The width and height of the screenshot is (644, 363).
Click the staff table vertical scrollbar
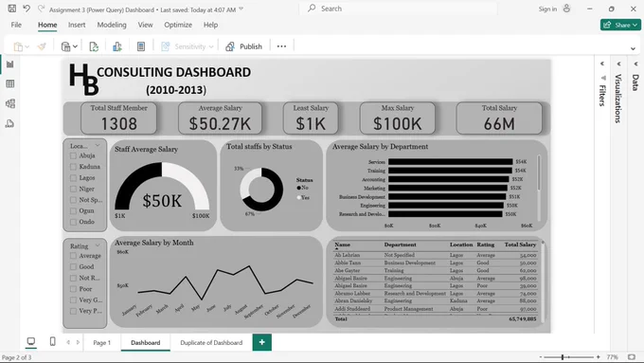(x=543, y=281)
